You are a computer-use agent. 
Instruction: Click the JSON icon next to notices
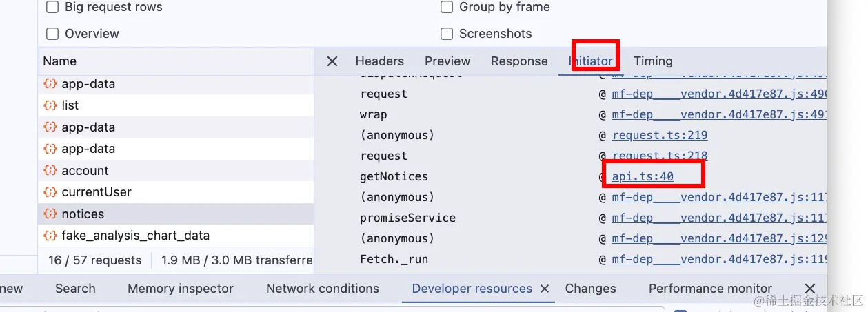click(50, 214)
